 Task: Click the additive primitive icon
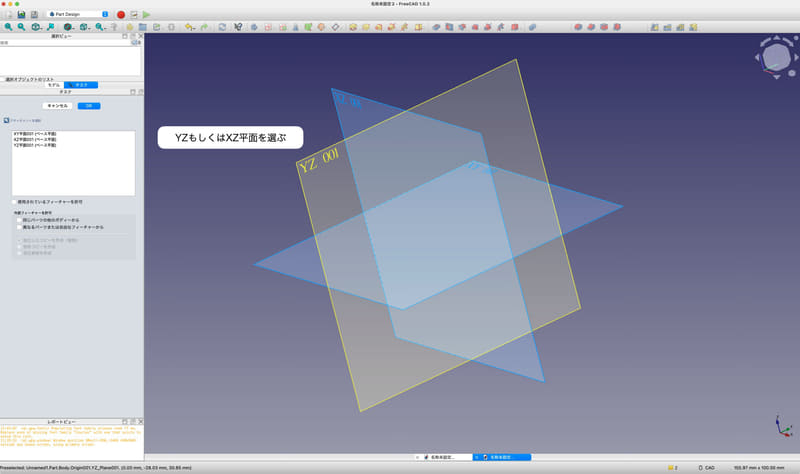coord(418,27)
